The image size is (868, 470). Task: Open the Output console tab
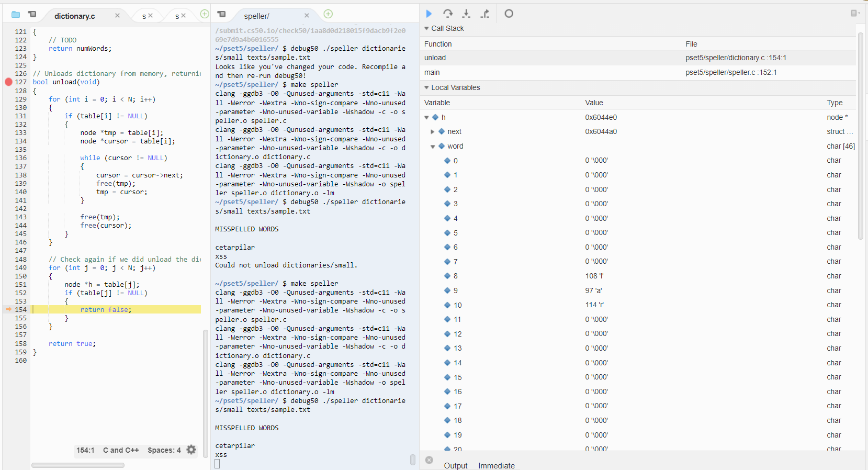[x=456, y=465]
